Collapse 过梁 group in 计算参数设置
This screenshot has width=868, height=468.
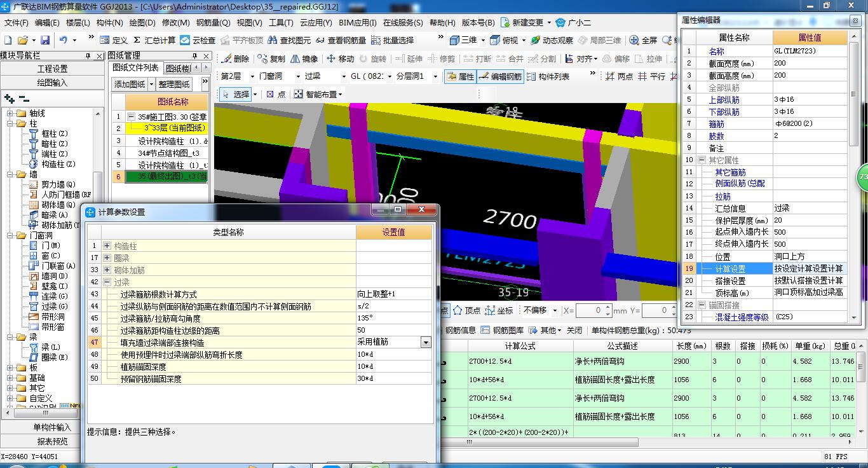click(107, 282)
